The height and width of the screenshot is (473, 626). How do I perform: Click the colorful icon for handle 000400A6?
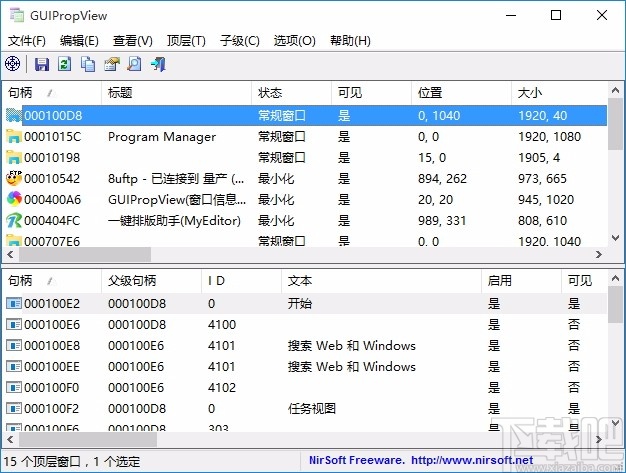point(14,199)
